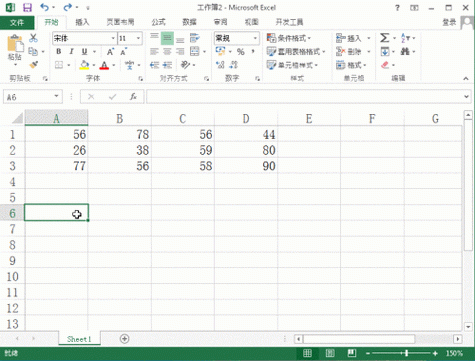475x361 pixels.
Task: Add a new sheet with plus button
Action: click(124, 339)
